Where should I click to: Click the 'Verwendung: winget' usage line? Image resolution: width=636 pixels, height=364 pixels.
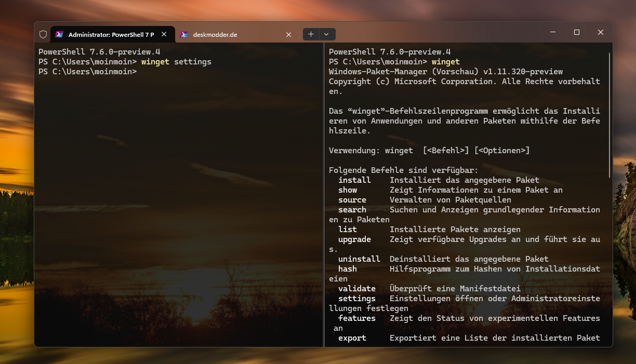pos(429,151)
